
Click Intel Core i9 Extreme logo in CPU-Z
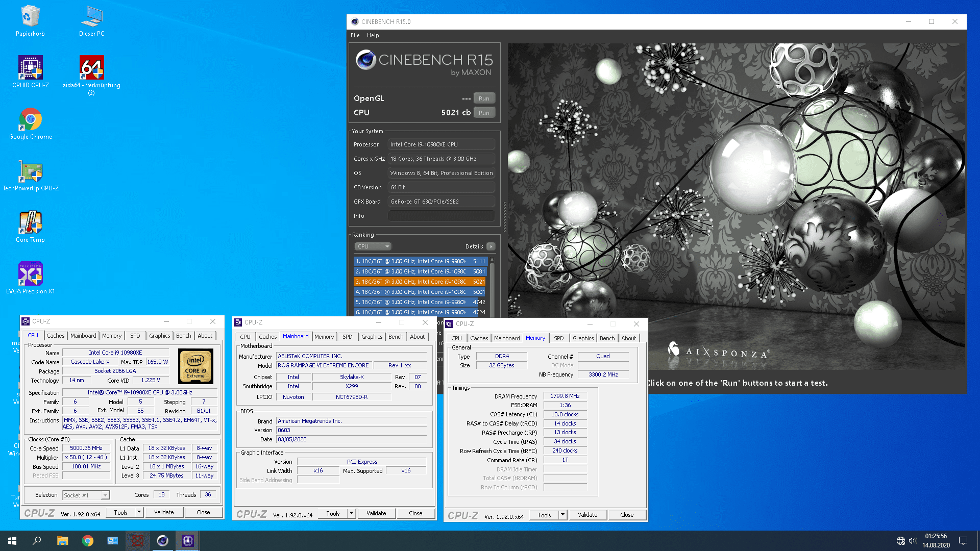(195, 366)
